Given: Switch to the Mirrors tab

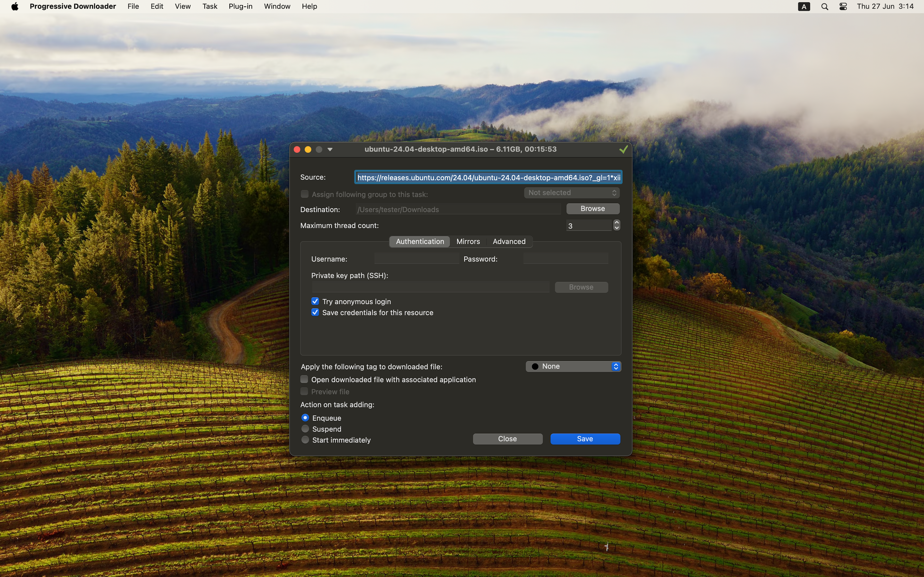Looking at the screenshot, I should 468,242.
